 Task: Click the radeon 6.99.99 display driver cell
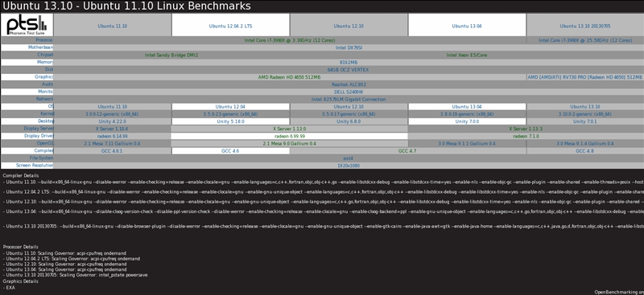click(290, 136)
